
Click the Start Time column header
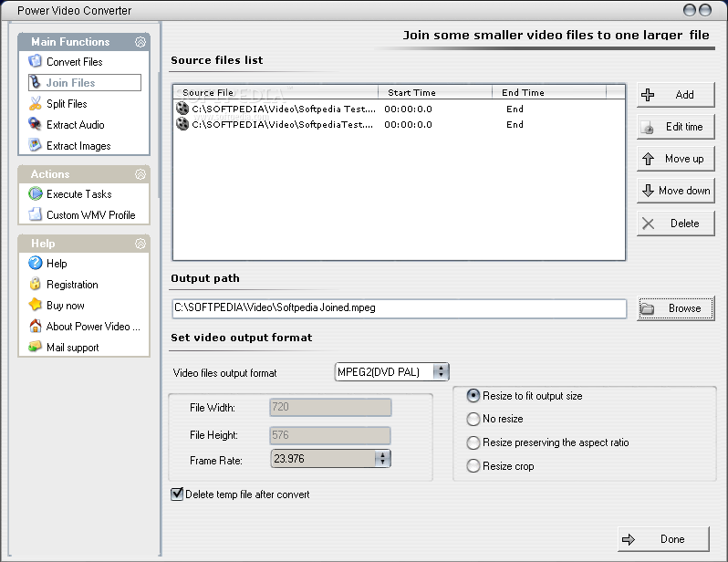[x=435, y=92]
